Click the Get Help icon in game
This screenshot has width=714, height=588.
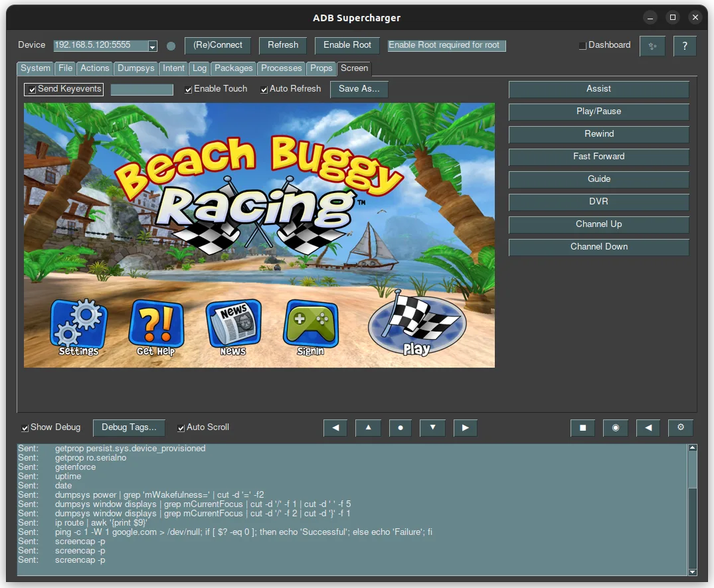coord(156,328)
